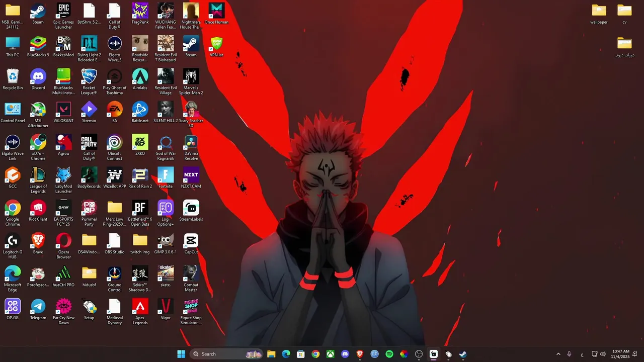Open Logi Options+ shortcut

pyautogui.click(x=166, y=213)
